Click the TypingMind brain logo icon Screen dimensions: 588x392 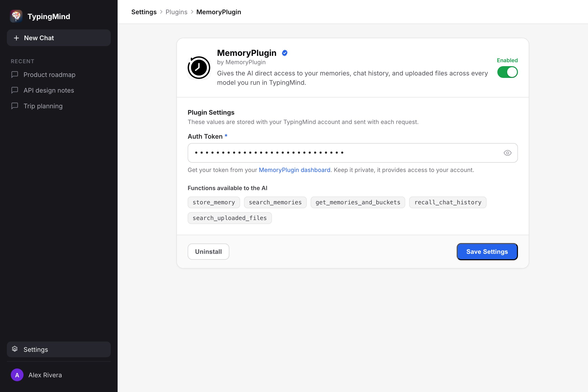(16, 16)
